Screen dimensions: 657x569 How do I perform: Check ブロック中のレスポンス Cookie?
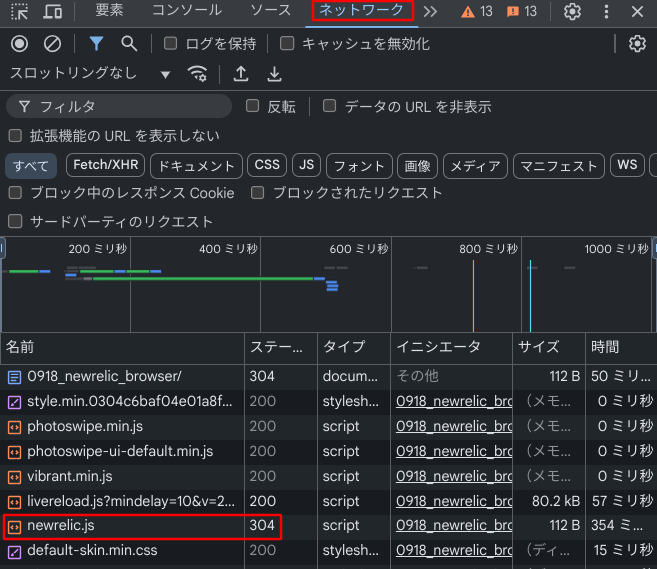pos(15,193)
